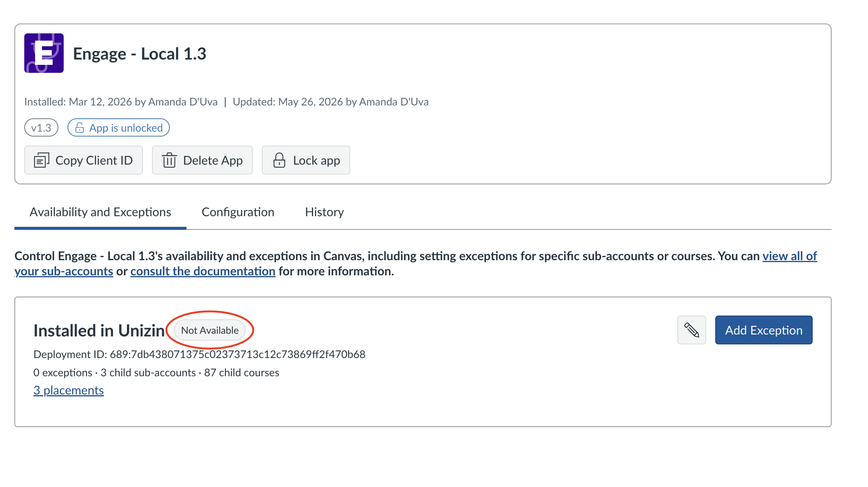Click the v1.3 version badge
The width and height of the screenshot is (868, 487).
click(x=41, y=128)
